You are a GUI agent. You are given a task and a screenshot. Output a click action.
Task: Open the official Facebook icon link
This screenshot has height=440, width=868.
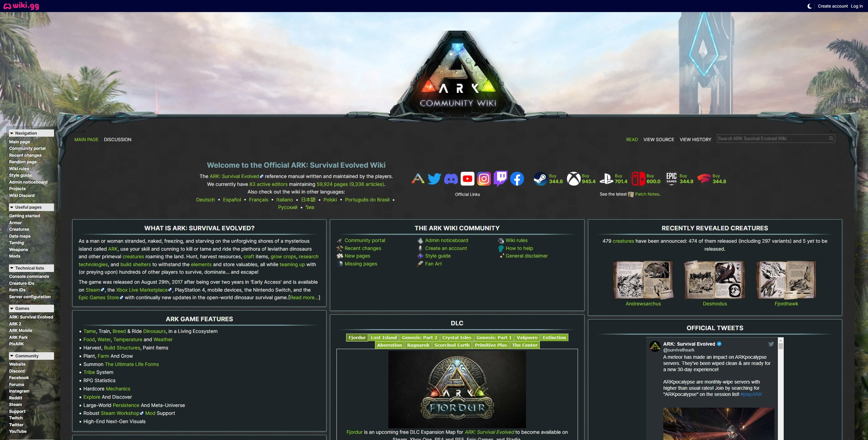pyautogui.click(x=517, y=179)
